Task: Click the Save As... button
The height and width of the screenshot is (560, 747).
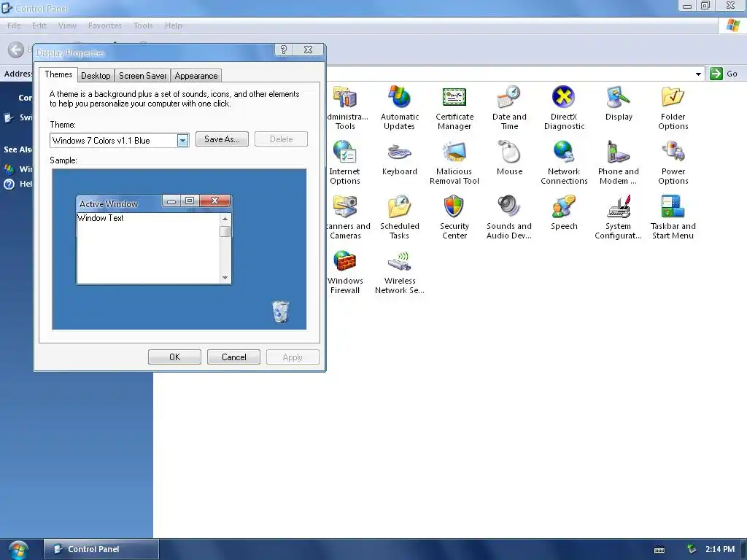Action: pyautogui.click(x=222, y=139)
